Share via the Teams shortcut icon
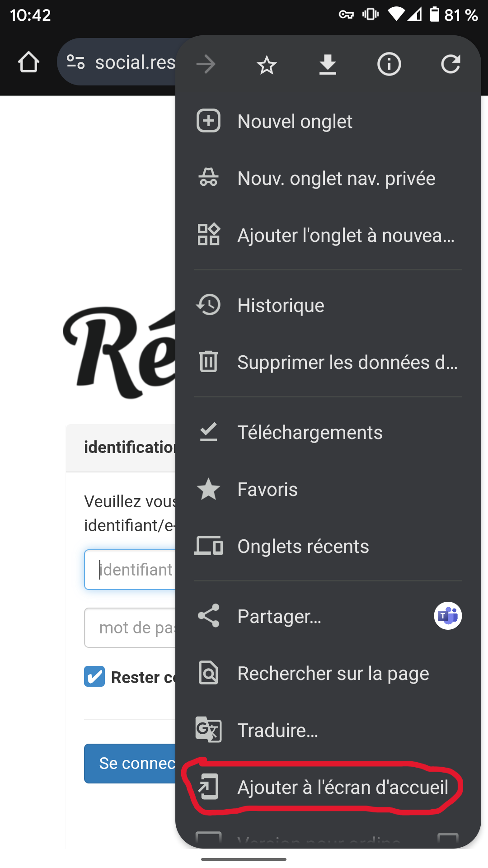This screenshot has width=488, height=868. [448, 616]
